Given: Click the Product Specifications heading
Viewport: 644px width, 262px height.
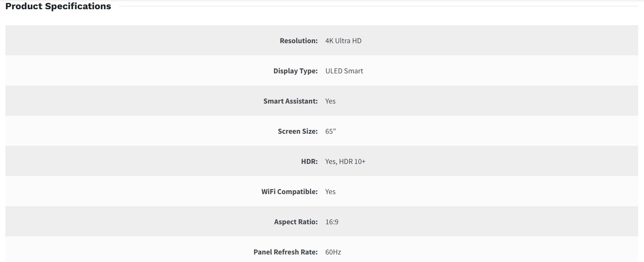Looking at the screenshot, I should pos(58,6).
